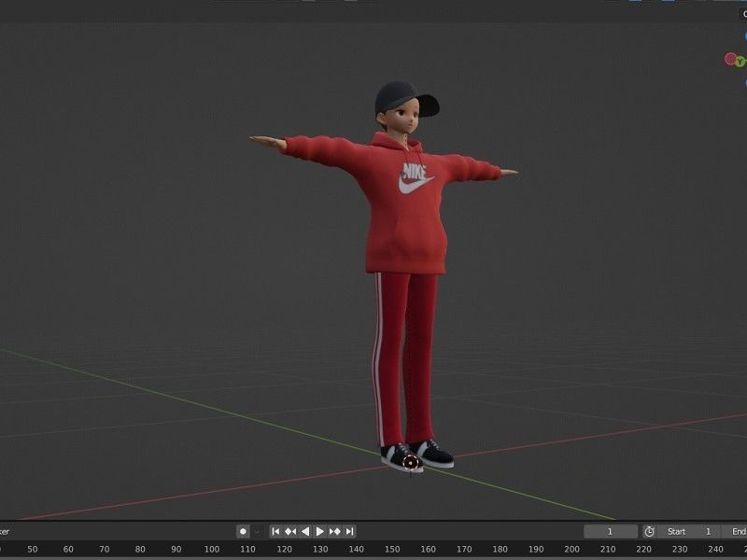Click frame 150 on the timeline ruler
This screenshot has height=560, width=747.
coord(392,549)
